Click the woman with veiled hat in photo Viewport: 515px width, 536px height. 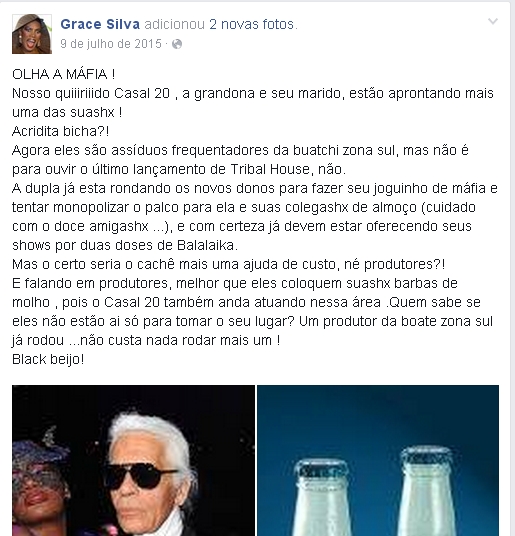pos(39,485)
